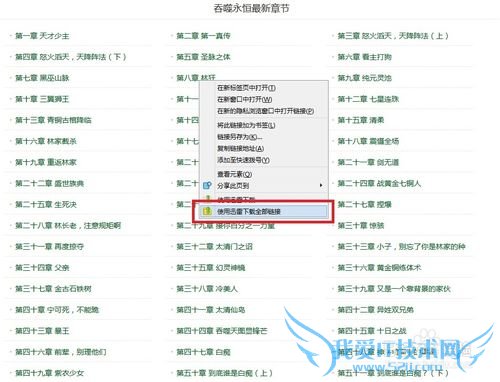Open chapter link 第三十八章 冷美人
Image resolution: width=500 pixels, height=382 pixels.
pos(207,289)
